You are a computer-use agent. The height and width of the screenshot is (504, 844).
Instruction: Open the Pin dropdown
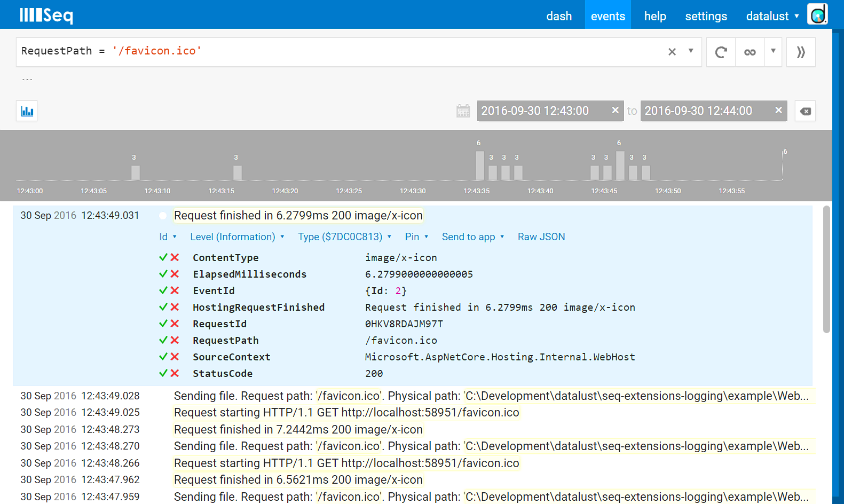tap(416, 237)
